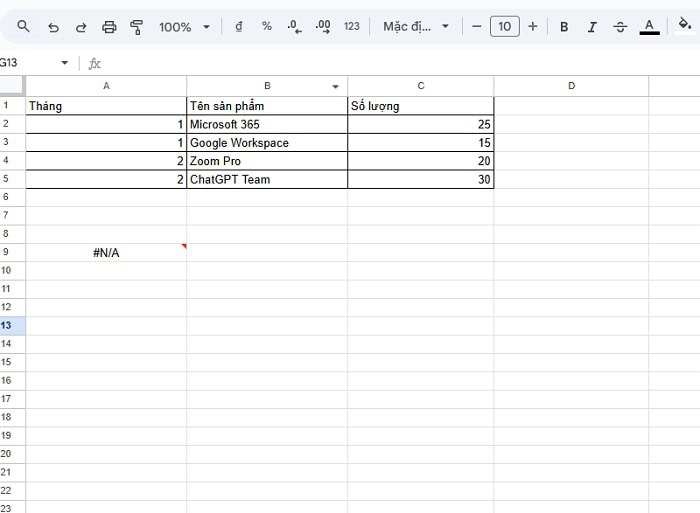
Task: Decrease decimal places
Action: pyautogui.click(x=294, y=27)
